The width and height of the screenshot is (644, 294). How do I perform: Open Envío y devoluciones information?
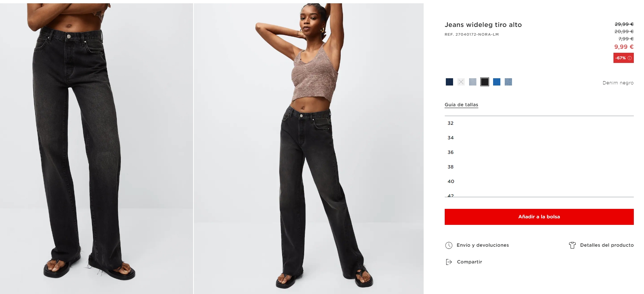483,245
